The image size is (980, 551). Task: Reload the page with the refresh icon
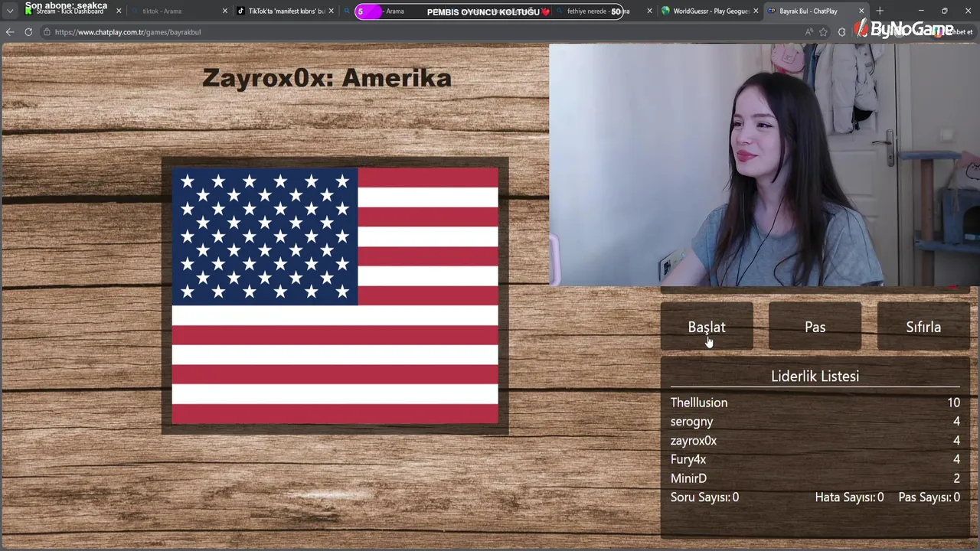[28, 32]
